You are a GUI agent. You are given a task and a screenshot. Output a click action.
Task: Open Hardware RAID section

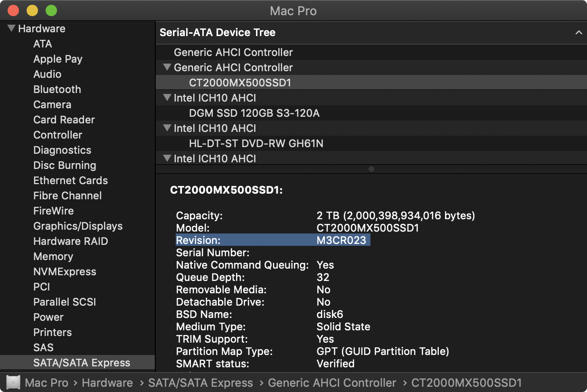pos(71,241)
